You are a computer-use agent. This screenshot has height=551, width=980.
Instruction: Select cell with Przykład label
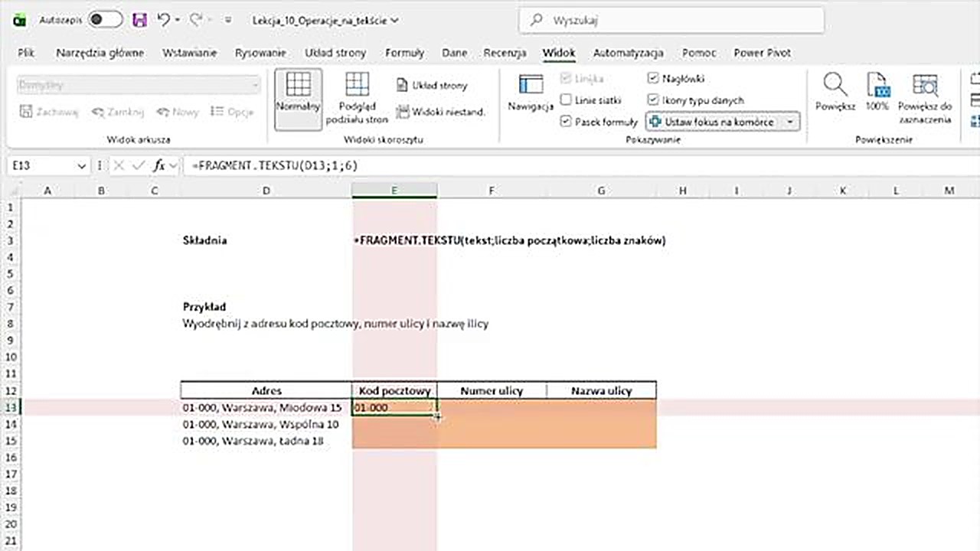(x=266, y=307)
